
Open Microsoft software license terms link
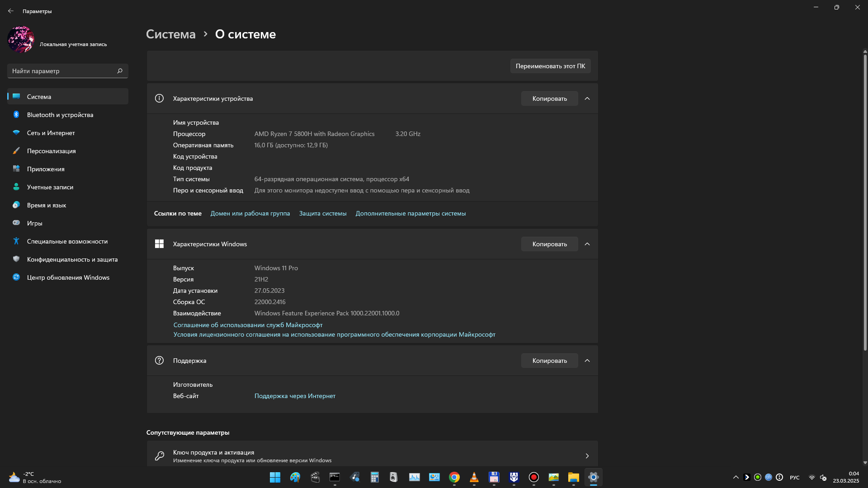click(x=334, y=334)
